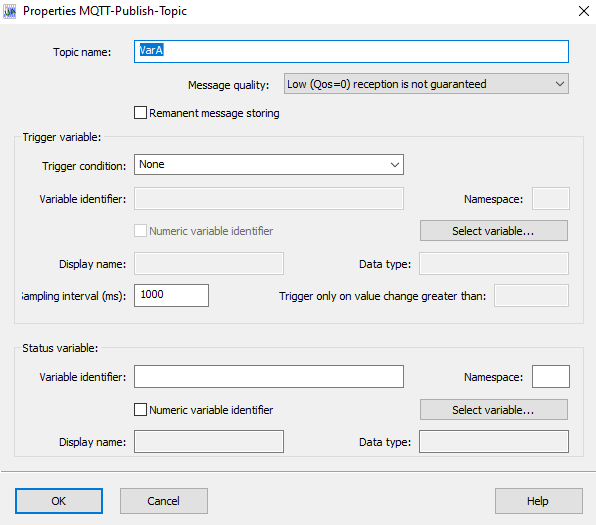Click the Trigger only on value change field
The image size is (596, 525).
tap(531, 295)
